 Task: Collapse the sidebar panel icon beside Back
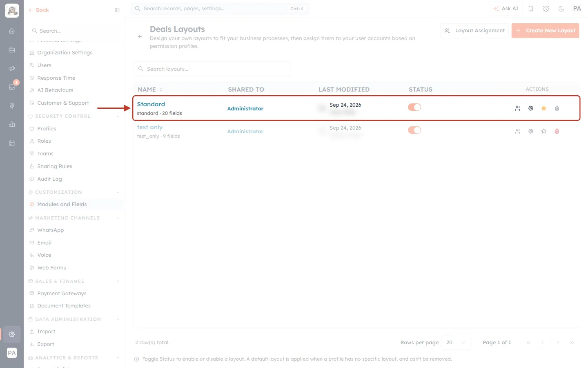[117, 10]
